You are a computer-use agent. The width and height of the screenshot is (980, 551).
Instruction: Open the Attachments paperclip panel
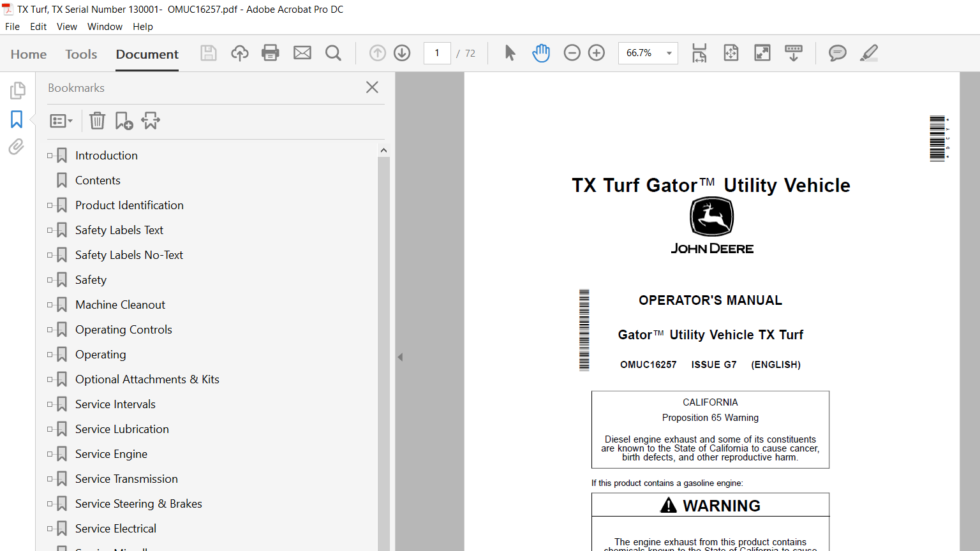tap(17, 147)
